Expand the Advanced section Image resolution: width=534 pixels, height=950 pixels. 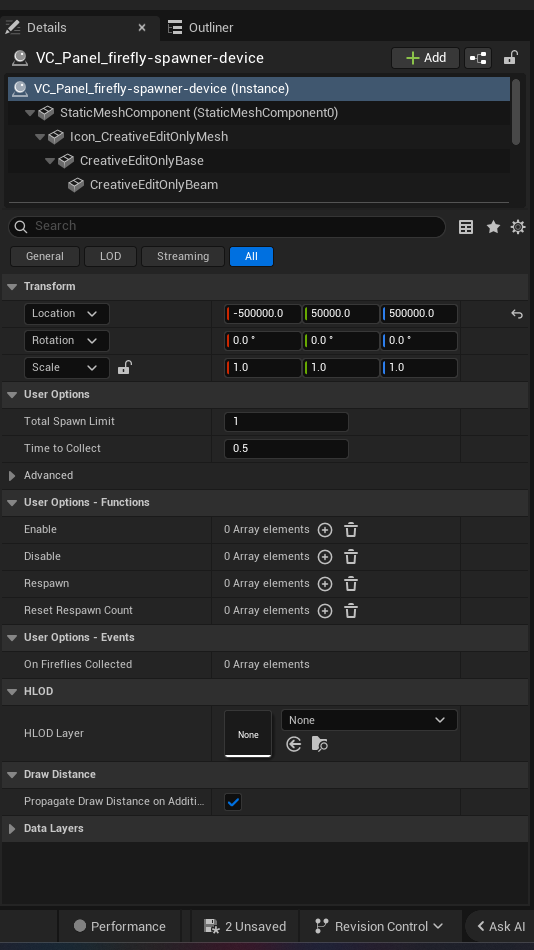[12, 476]
